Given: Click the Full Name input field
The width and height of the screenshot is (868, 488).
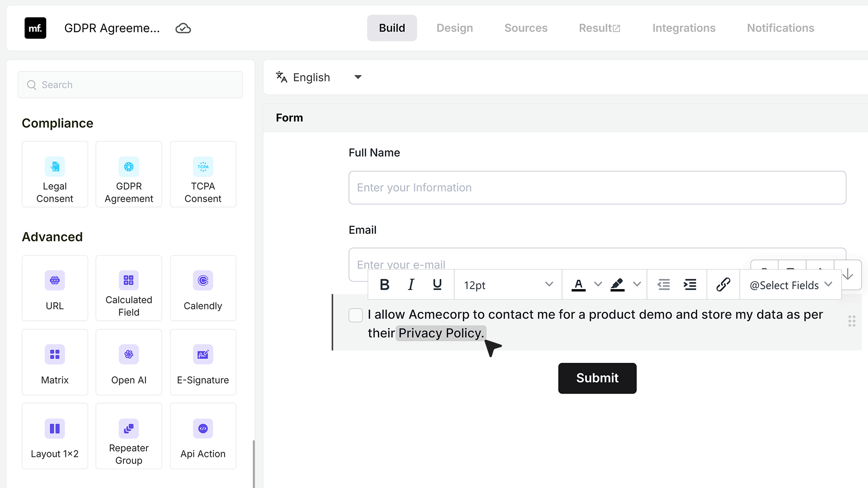Looking at the screenshot, I should (597, 188).
